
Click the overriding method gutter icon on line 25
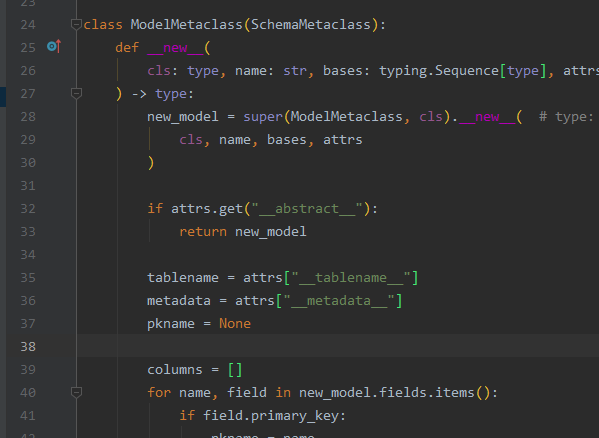(x=54, y=47)
